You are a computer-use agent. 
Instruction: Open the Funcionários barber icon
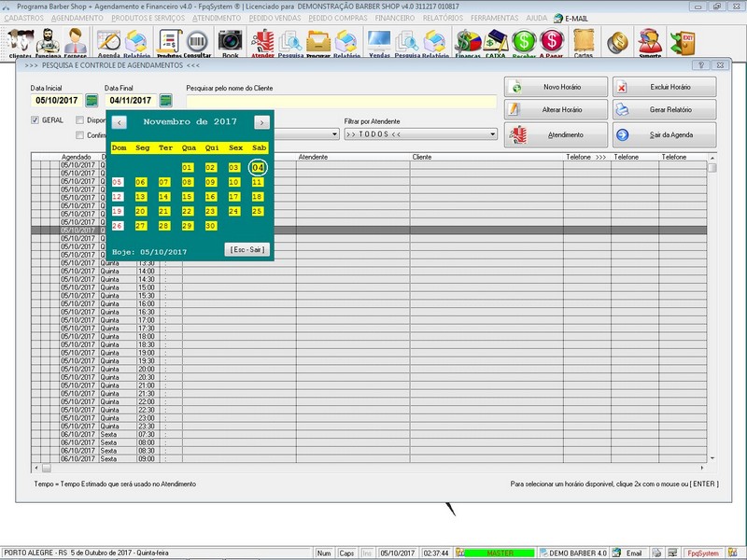(x=48, y=42)
